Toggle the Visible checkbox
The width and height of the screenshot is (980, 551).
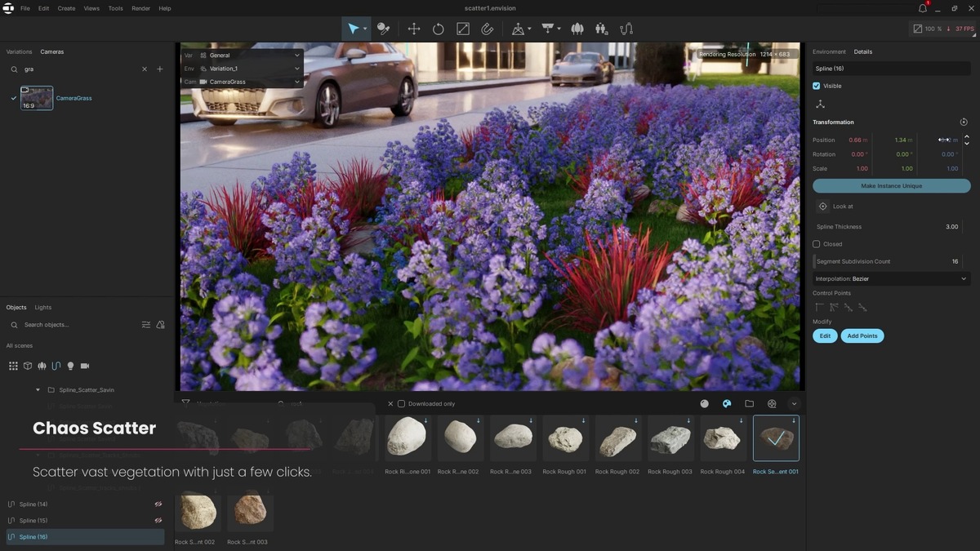pos(816,86)
